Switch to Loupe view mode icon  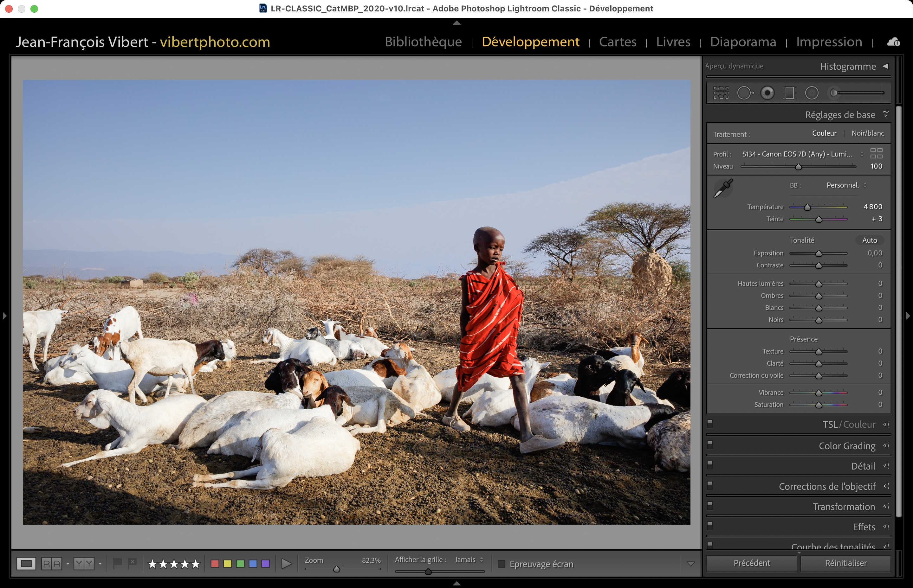click(x=26, y=564)
